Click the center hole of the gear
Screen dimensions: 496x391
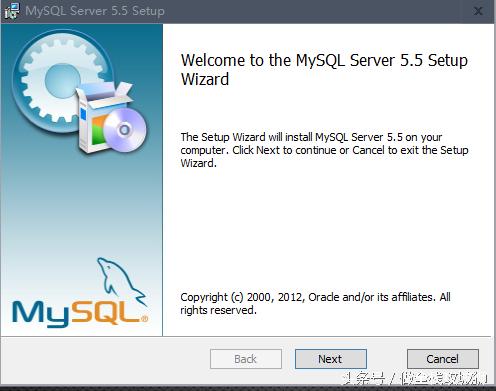pyautogui.click(x=62, y=81)
